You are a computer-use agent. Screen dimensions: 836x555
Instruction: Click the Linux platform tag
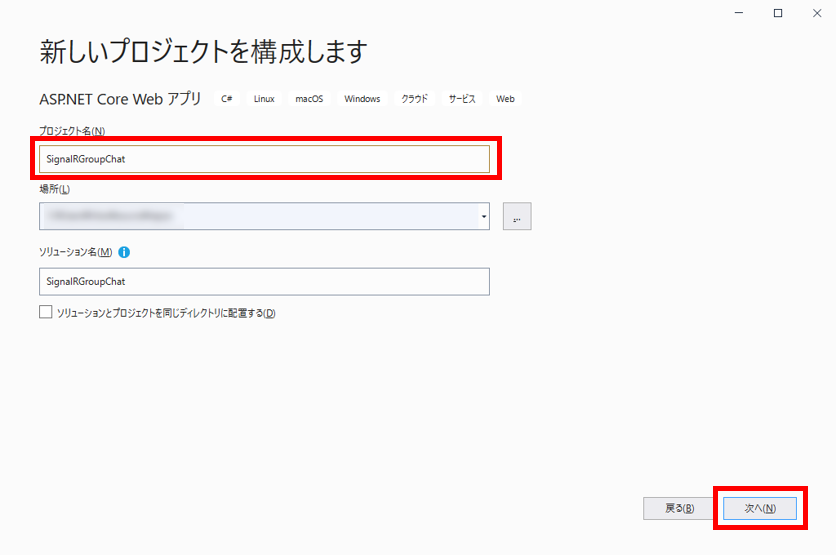coord(264,99)
